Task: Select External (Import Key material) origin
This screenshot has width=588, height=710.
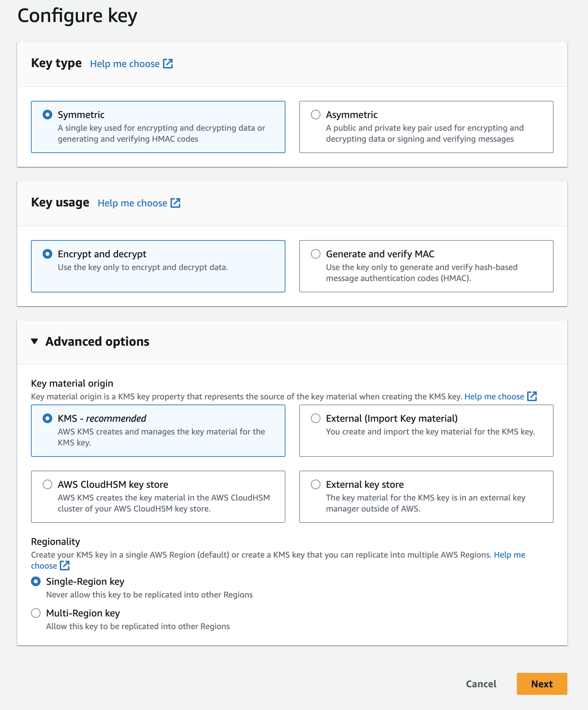Action: click(x=316, y=418)
